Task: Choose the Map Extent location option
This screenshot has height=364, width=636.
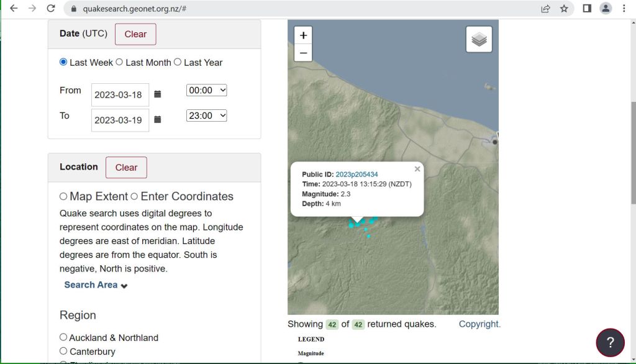Action: click(x=63, y=196)
